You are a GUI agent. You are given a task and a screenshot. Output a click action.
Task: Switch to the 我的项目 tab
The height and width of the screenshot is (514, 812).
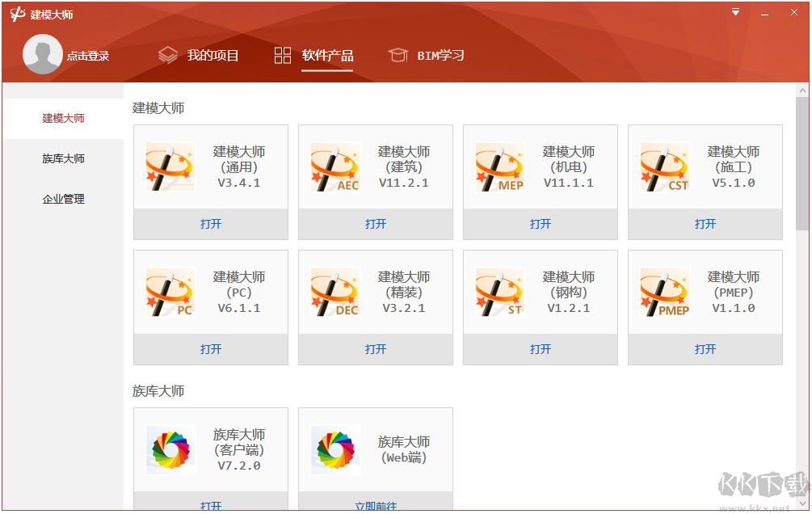click(212, 56)
